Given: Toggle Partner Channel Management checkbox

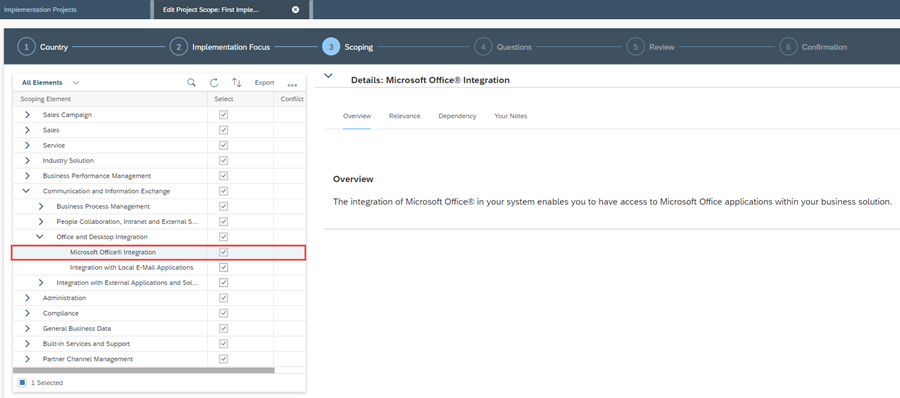Looking at the screenshot, I should 224,359.
